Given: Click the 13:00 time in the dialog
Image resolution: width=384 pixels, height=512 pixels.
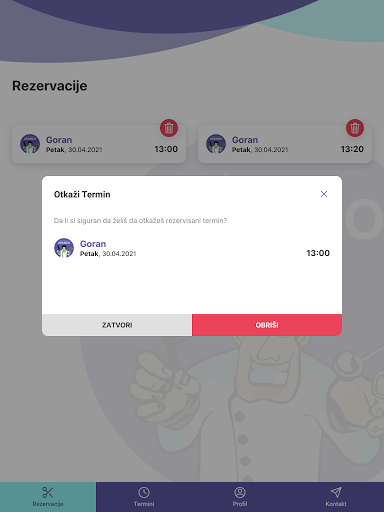Looking at the screenshot, I should point(318,253).
